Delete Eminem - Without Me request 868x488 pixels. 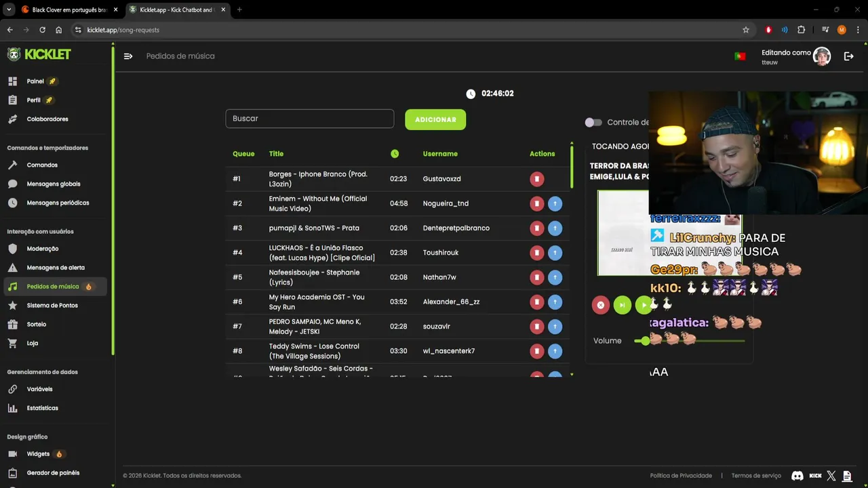536,203
